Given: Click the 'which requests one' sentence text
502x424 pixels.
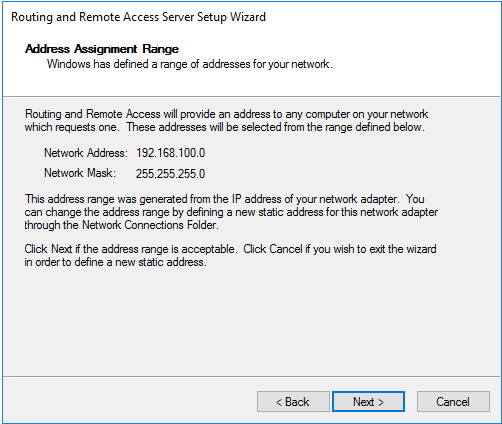Looking at the screenshot, I should point(72,127).
